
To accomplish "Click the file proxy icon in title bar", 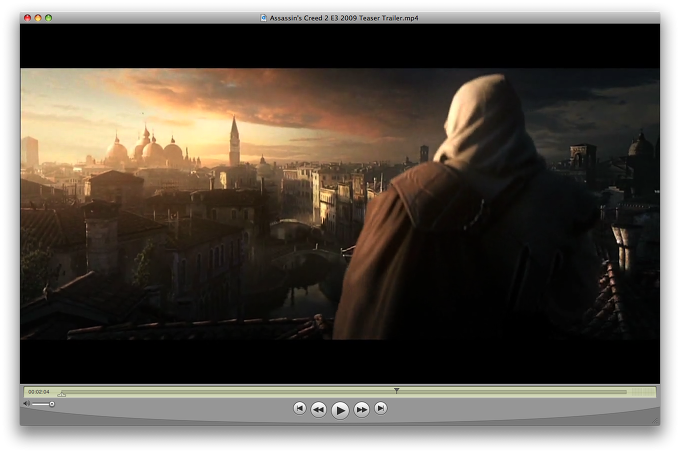I will pyautogui.click(x=263, y=18).
